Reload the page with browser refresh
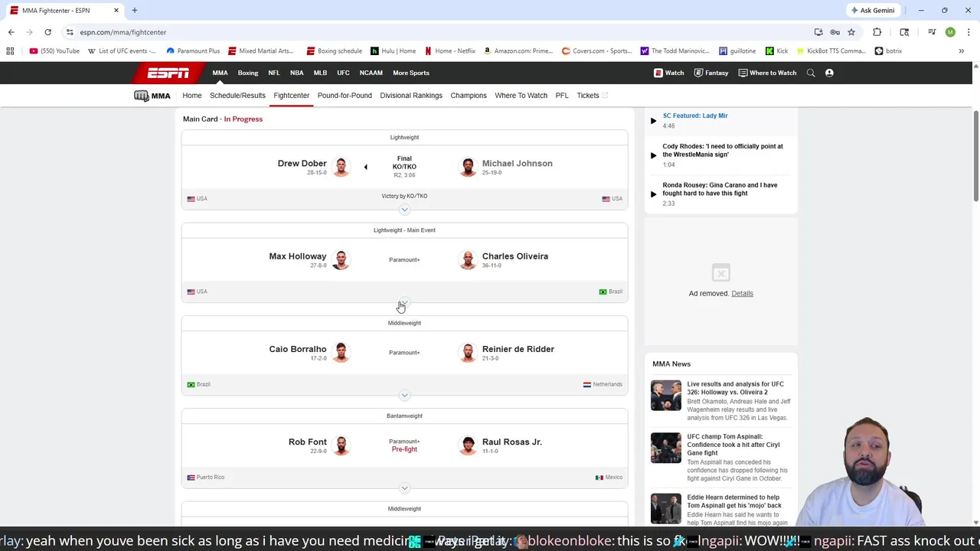The height and width of the screenshot is (551, 980). click(47, 32)
